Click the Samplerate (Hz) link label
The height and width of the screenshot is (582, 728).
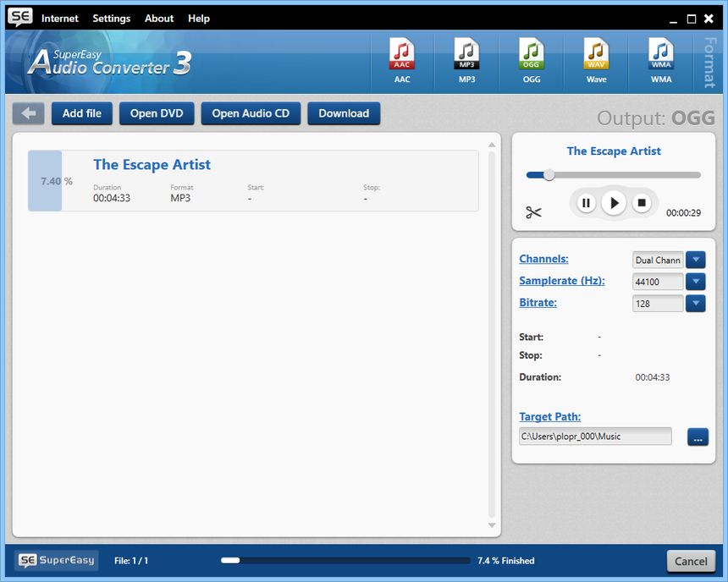(x=562, y=281)
